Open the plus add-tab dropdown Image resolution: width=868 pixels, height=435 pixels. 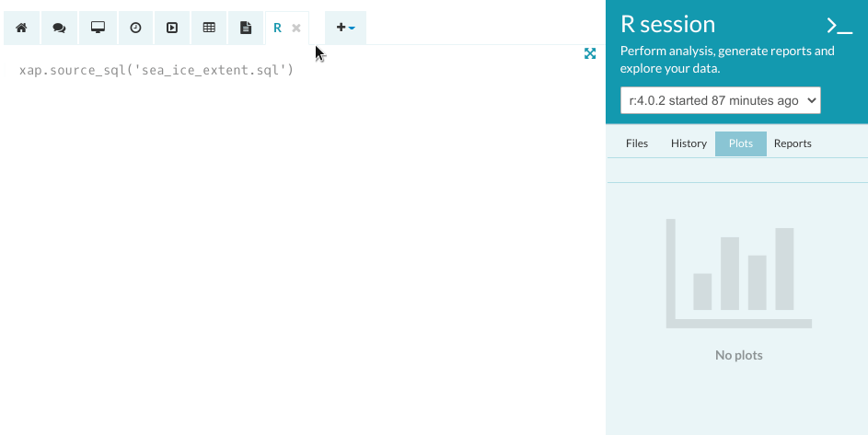345,29
